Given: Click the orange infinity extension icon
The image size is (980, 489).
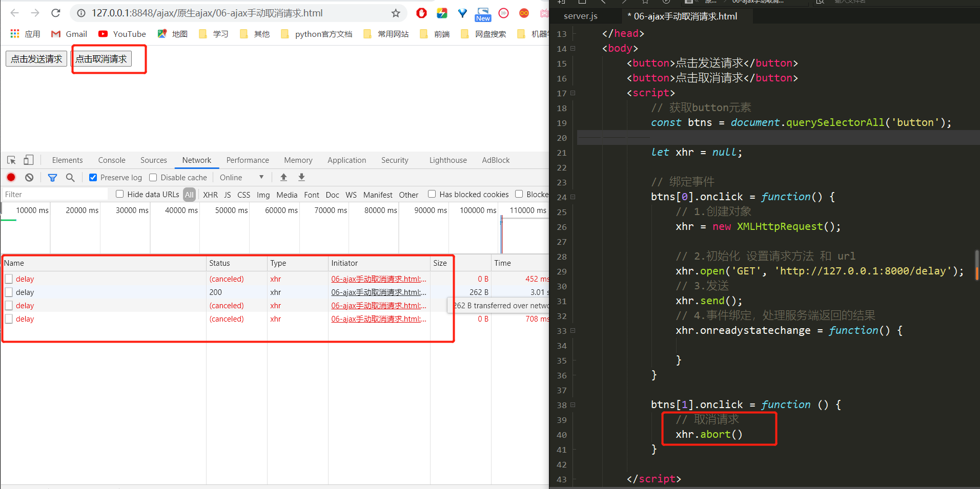Looking at the screenshot, I should [524, 13].
